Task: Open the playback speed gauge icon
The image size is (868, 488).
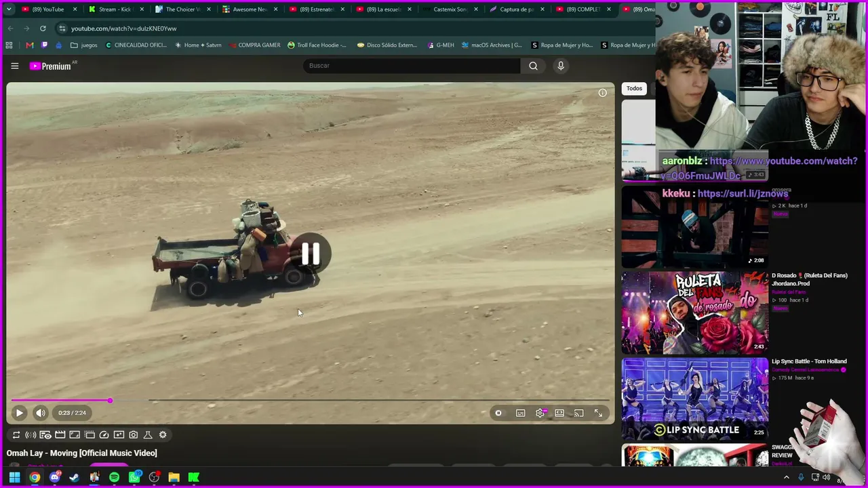Action: coord(104,435)
